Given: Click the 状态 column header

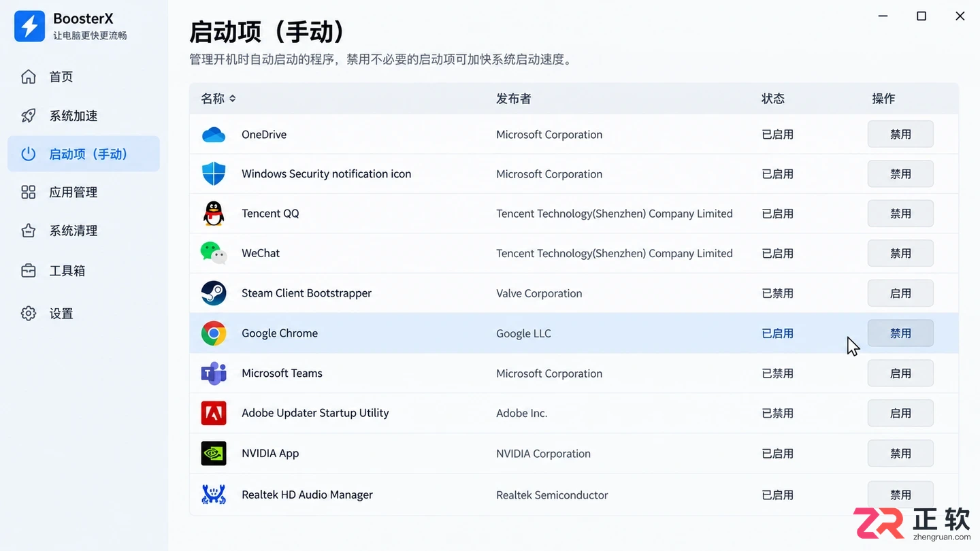Looking at the screenshot, I should pyautogui.click(x=773, y=99).
